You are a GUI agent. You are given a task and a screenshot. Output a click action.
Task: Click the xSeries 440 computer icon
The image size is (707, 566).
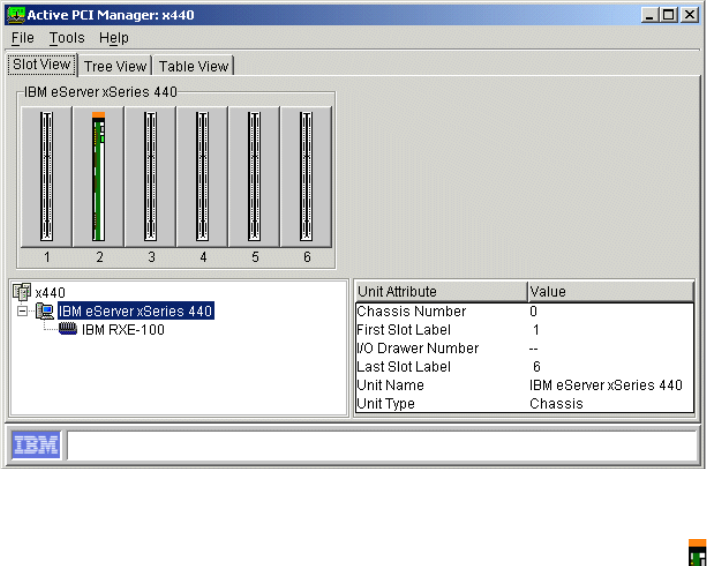coord(45,311)
